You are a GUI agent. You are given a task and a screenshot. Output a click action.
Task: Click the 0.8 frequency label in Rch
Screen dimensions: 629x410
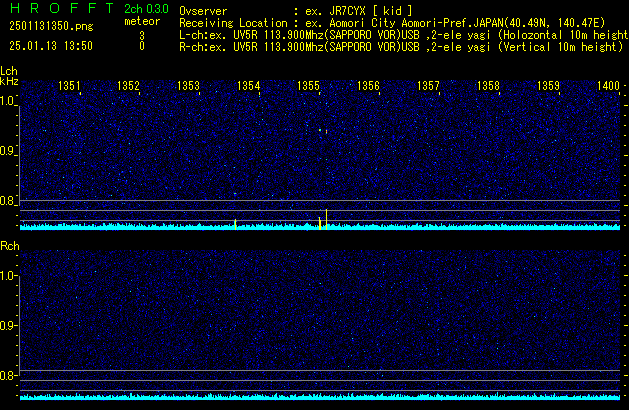(7, 375)
